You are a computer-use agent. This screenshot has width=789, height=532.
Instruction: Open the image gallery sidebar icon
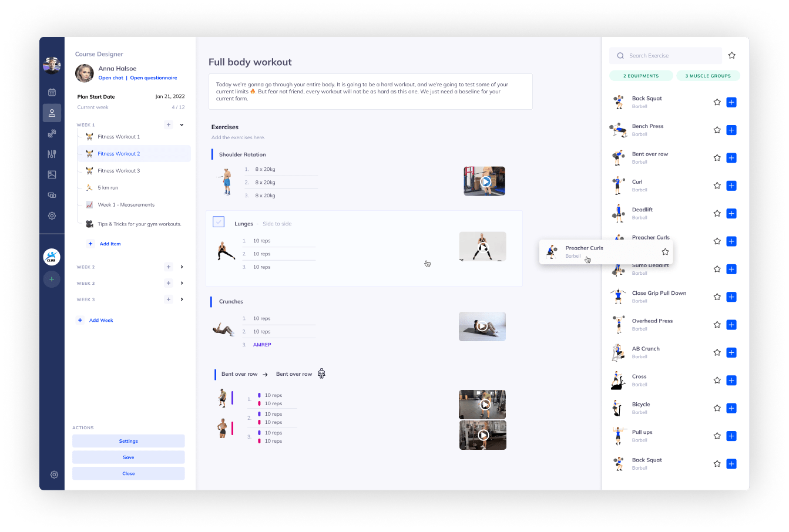point(52,174)
